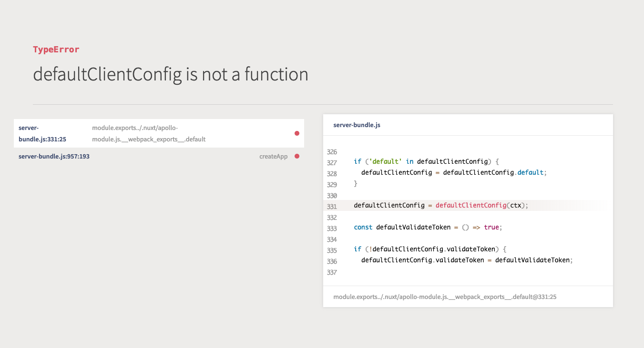644x348 pixels.
Task: Select the server-bundle.js:331:25 stack frame
Action: (x=159, y=133)
